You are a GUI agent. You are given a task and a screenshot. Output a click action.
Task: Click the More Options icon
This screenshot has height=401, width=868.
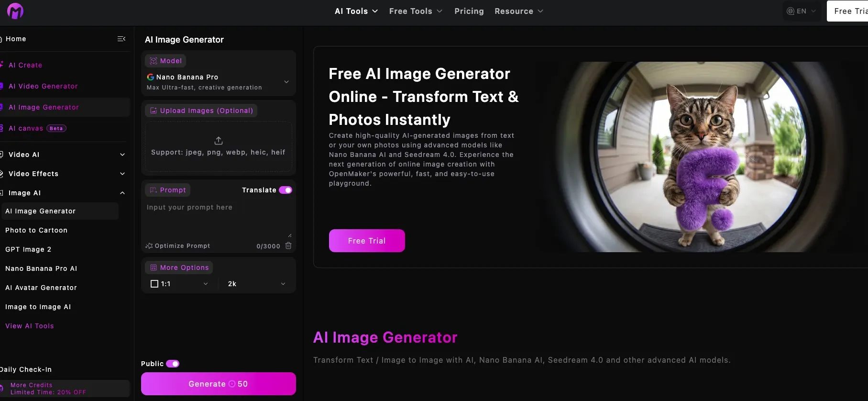(154, 267)
